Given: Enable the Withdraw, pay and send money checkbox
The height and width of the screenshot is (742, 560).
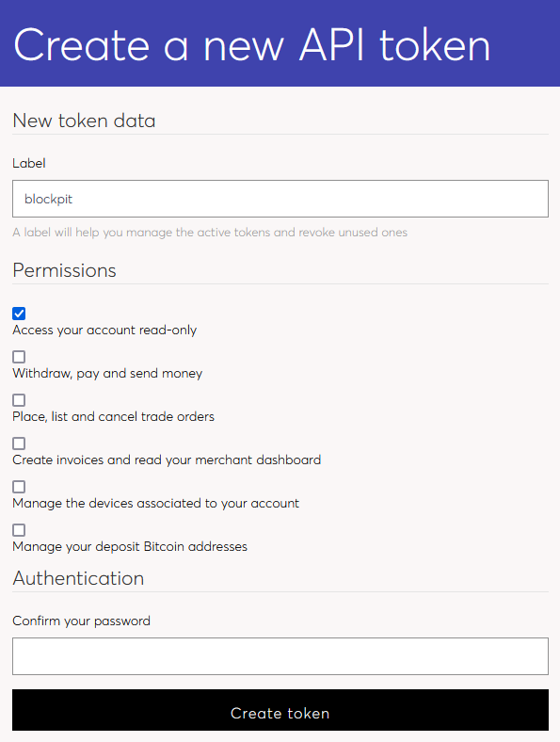Looking at the screenshot, I should point(19,357).
